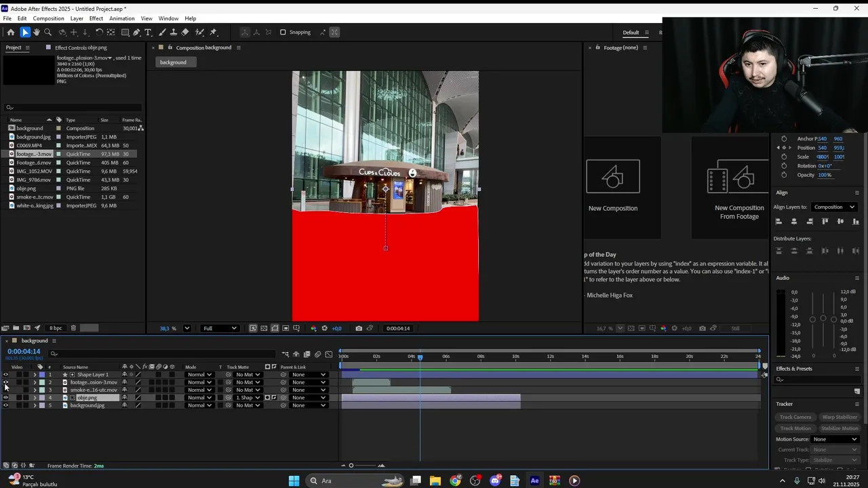The height and width of the screenshot is (488, 868).
Task: Take a snapshot with camera icon
Action: click(359, 328)
